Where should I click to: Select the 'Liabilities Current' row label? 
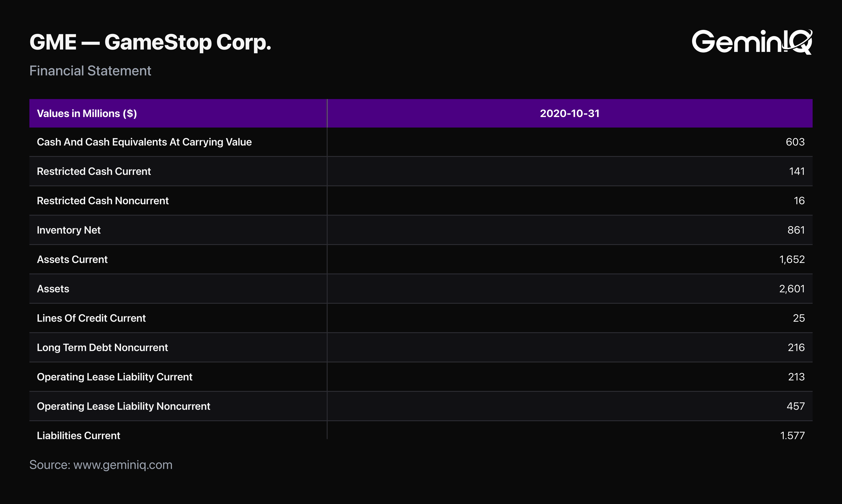coord(78,435)
